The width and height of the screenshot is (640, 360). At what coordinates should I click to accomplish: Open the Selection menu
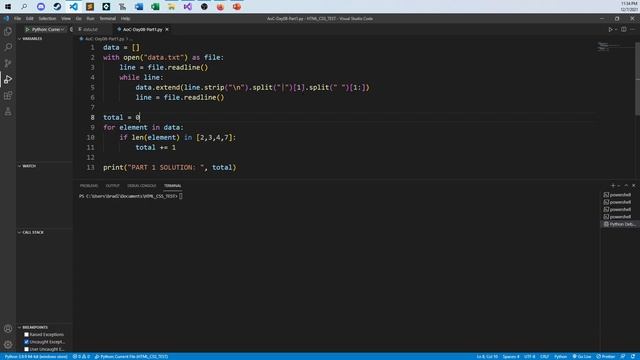pos(47,18)
